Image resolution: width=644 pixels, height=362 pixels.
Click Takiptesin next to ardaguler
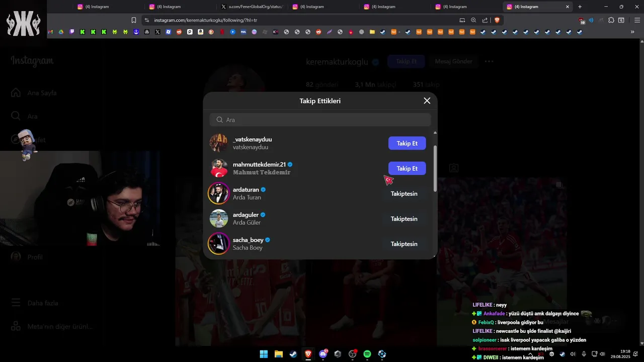click(404, 219)
